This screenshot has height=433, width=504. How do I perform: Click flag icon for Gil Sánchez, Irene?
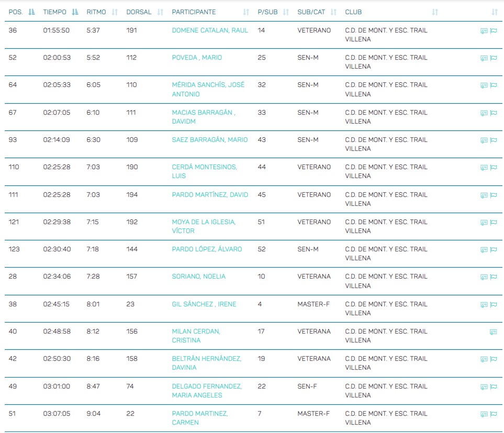coord(493,305)
